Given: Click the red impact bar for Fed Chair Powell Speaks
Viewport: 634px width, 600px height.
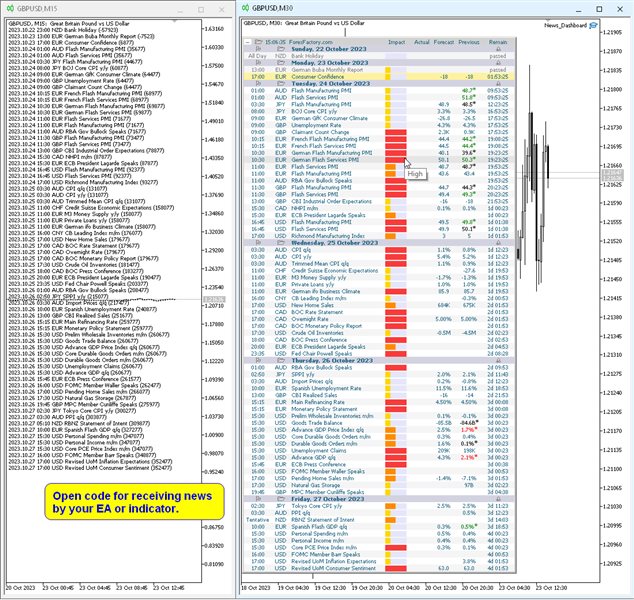Looking at the screenshot, I should pyautogui.click(x=396, y=353).
